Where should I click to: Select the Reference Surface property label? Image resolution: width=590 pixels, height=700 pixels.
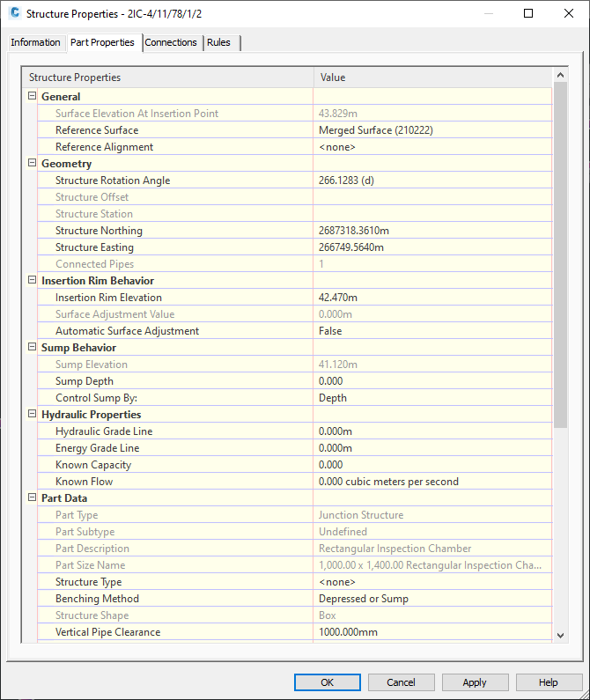97,130
